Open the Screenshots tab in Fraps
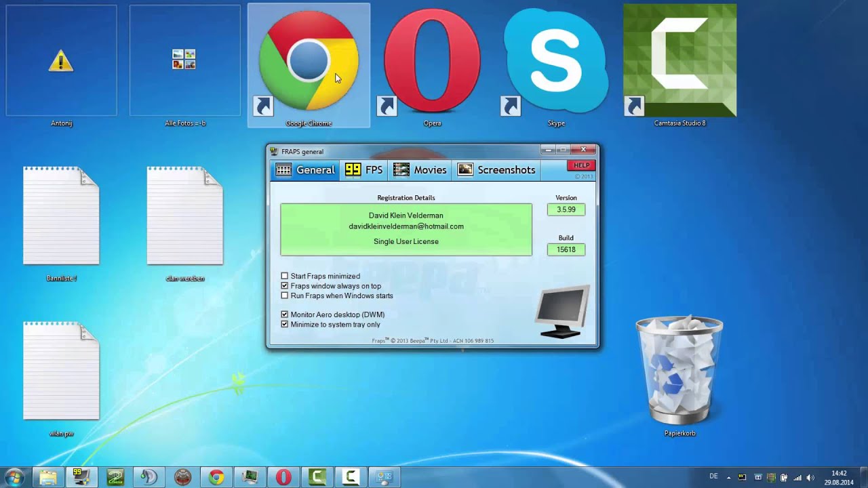The height and width of the screenshot is (488, 868). [x=496, y=170]
